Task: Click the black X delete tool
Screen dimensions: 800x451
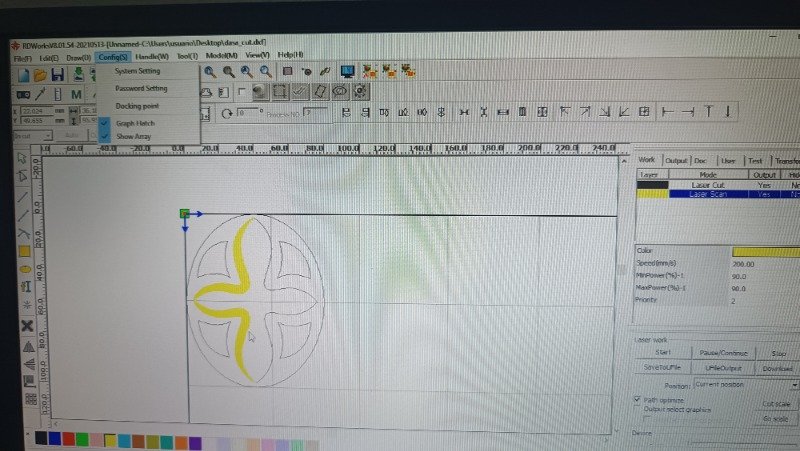Action: pyautogui.click(x=27, y=325)
